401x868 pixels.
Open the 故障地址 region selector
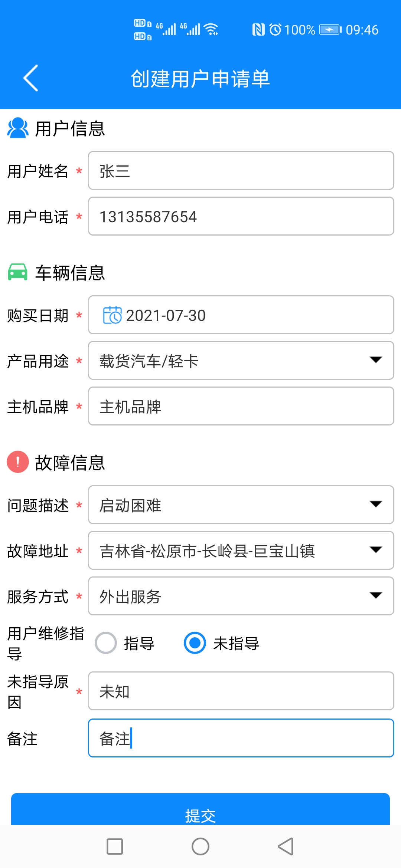(x=241, y=550)
